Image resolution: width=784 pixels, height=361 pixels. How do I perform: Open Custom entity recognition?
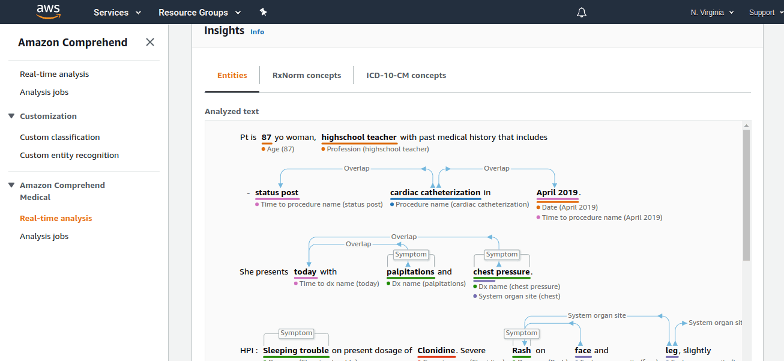[x=70, y=155]
